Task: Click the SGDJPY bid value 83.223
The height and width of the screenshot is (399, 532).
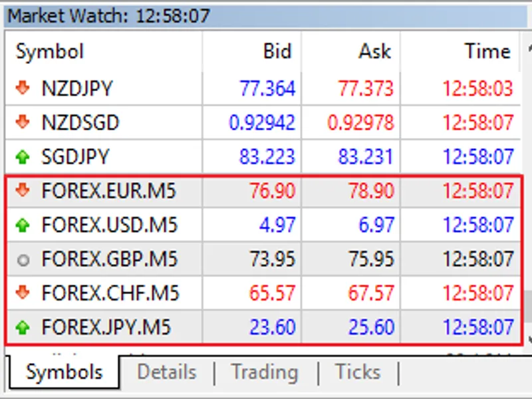Action: tap(267, 157)
